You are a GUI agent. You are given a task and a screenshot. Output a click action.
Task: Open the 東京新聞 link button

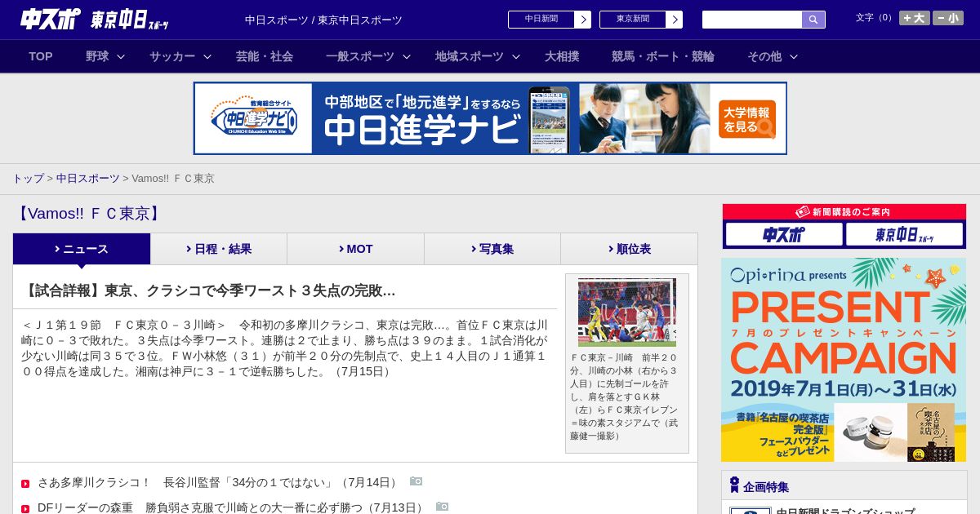point(641,20)
